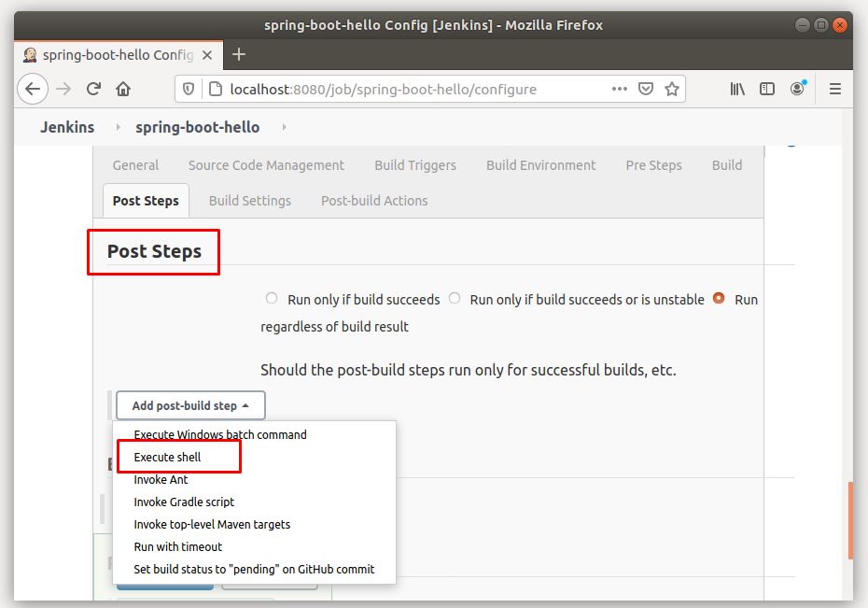Go back with the browser back arrow
This screenshot has width=868, height=608.
pos(33,89)
